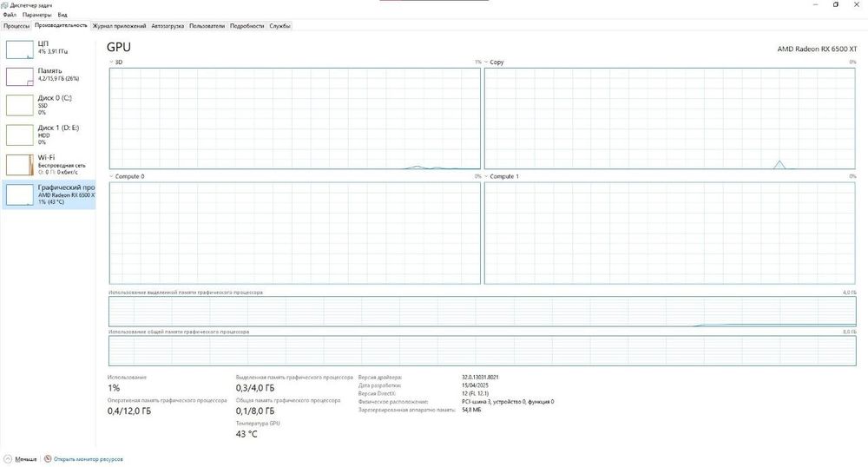The width and height of the screenshot is (868, 467).
Task: Select Диск 0 (C:) thumbnail graph
Action: click(19, 105)
